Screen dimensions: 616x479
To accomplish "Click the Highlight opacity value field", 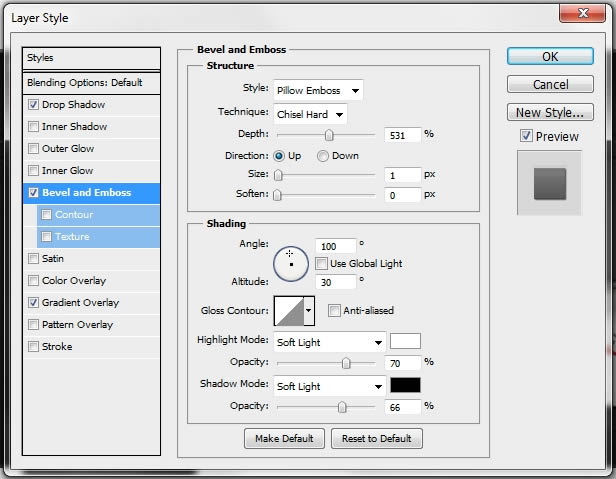I will [x=403, y=363].
